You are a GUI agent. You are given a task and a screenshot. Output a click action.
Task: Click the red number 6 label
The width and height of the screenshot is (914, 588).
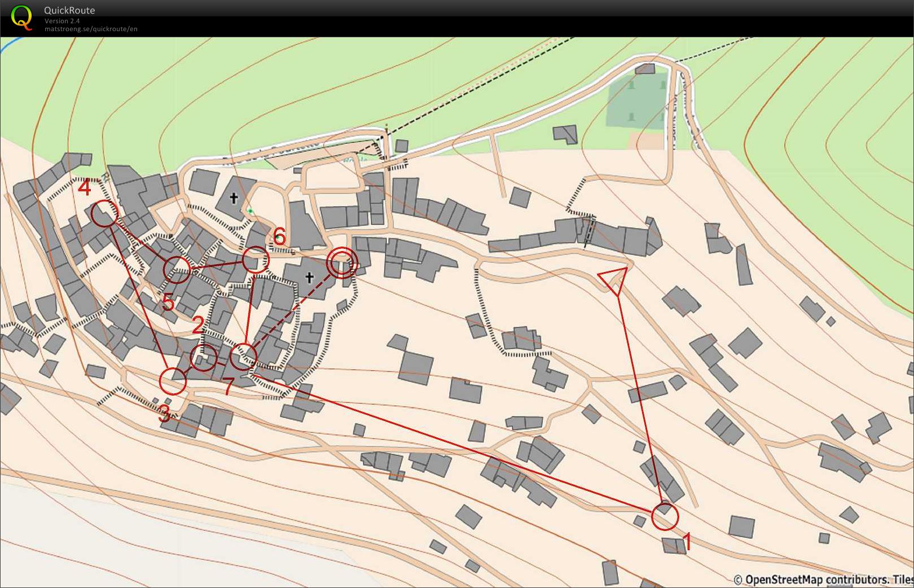tap(279, 236)
